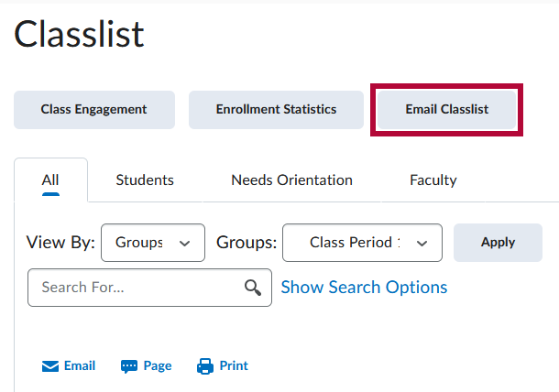This screenshot has width=559, height=392.
Task: Expand the Groups chevron arrow
Action: coord(422,243)
